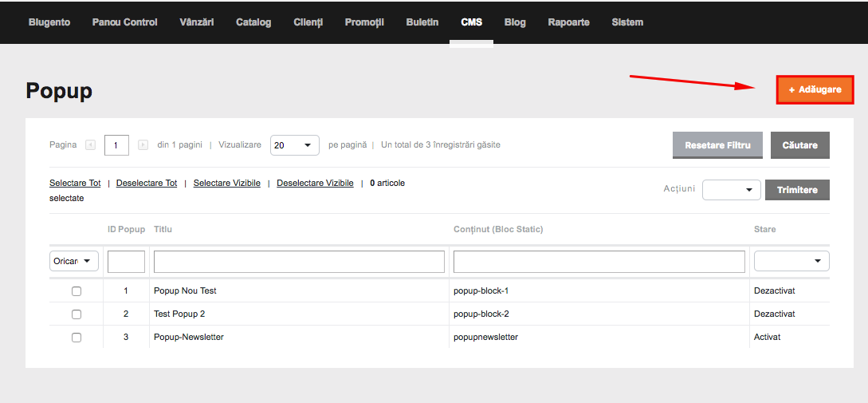This screenshot has width=868, height=403.
Task: Click the popup-block-1 cell
Action: [481, 290]
